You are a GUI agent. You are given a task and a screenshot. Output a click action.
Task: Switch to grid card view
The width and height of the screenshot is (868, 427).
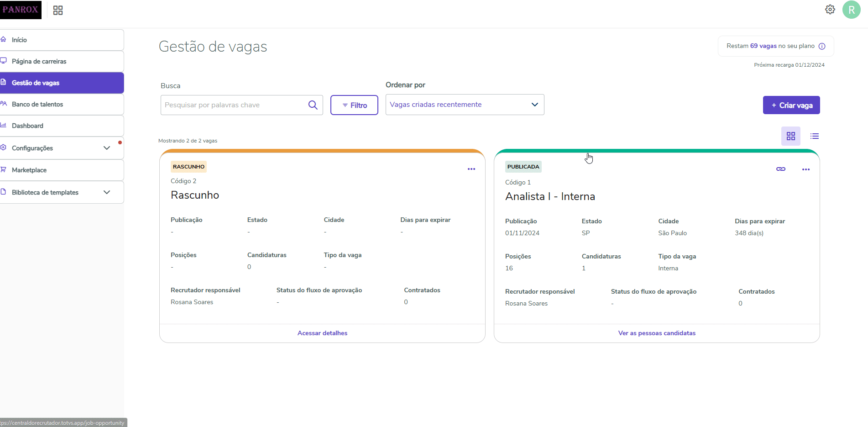click(791, 136)
